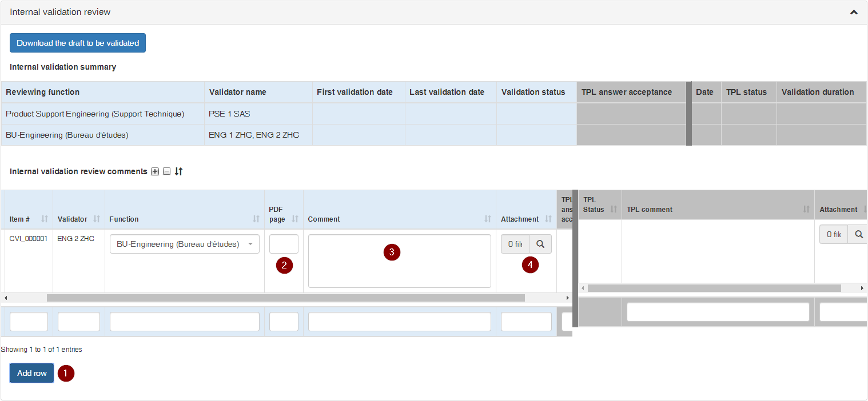The height and width of the screenshot is (401, 868).
Task: Sort the Comment column using its arrows
Action: click(x=488, y=219)
